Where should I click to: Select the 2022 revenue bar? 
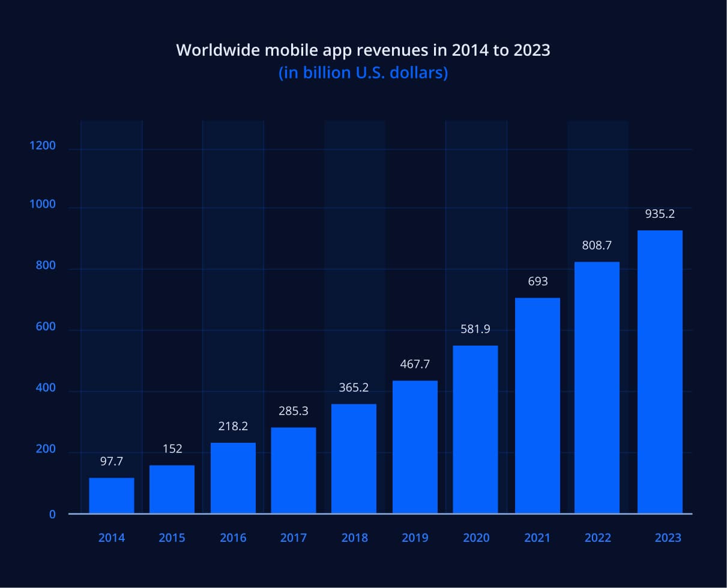tap(597, 387)
